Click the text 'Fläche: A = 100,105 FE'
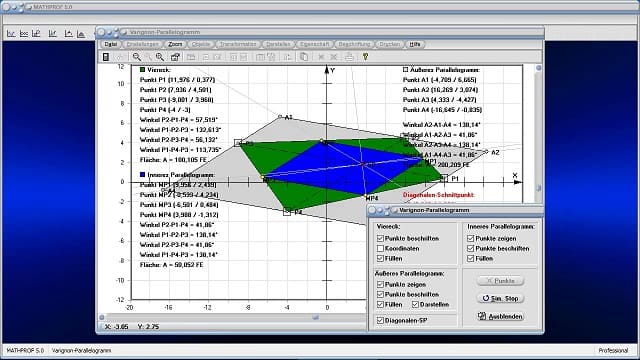Viewport: 640px width, 360px height. pyautogui.click(x=173, y=160)
